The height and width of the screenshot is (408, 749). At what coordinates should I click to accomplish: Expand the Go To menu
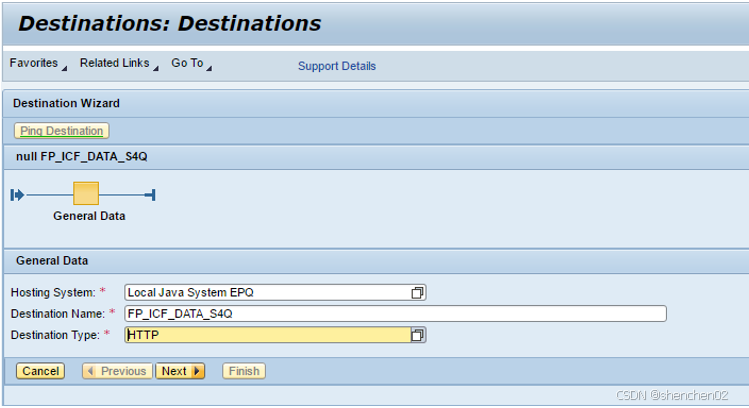point(190,64)
